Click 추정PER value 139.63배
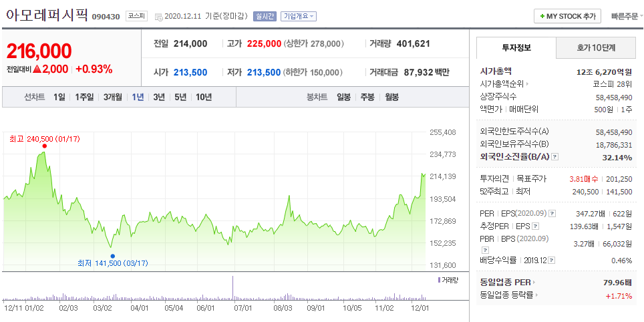The height and width of the screenshot is (322, 644). click(584, 226)
